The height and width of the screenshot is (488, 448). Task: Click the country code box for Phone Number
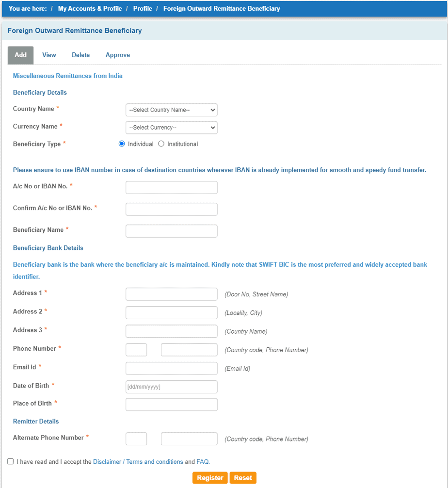click(136, 349)
